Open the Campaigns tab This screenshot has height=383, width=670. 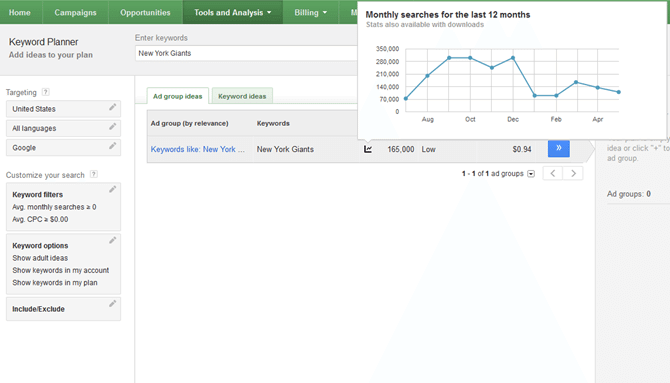click(x=75, y=12)
